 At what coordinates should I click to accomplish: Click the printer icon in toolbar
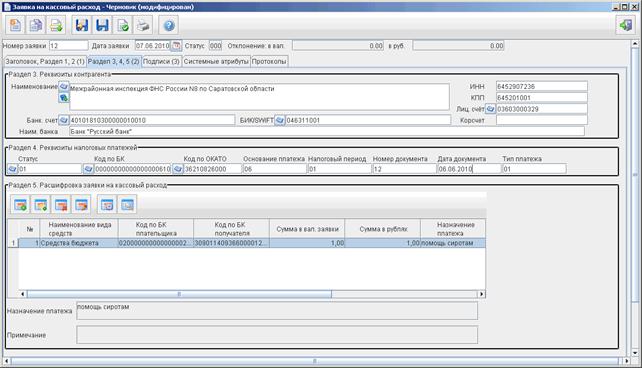143,25
